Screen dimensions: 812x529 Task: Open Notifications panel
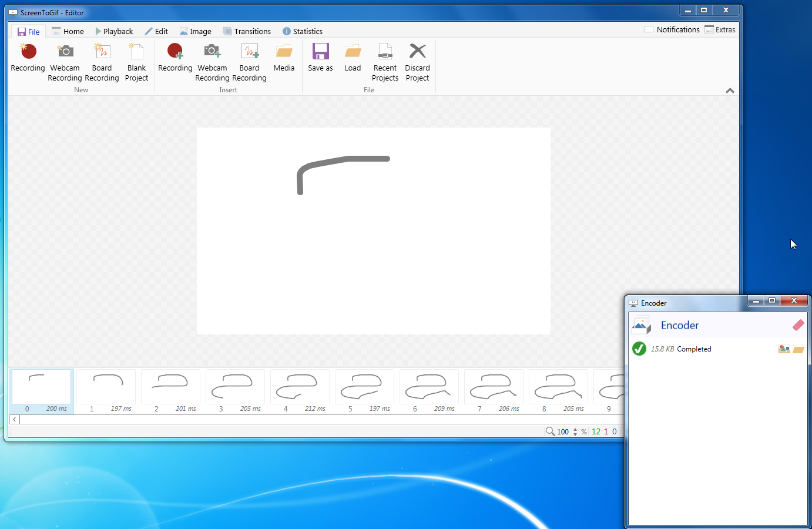coord(672,29)
